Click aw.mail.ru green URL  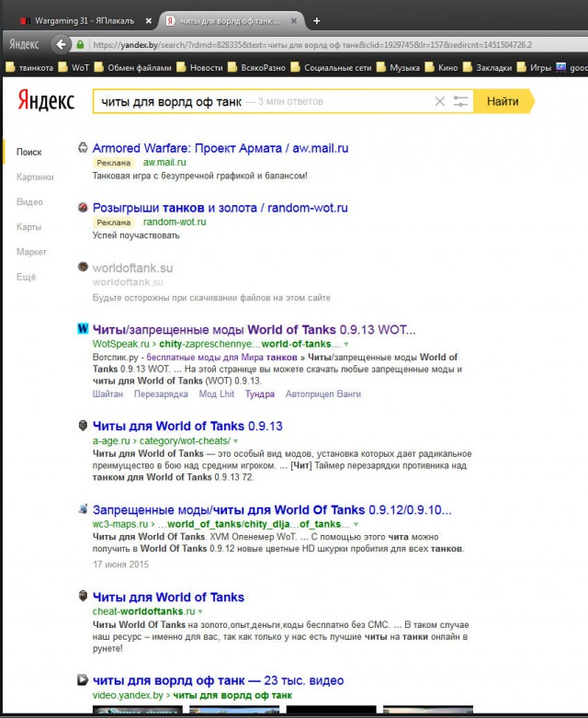[x=164, y=163]
